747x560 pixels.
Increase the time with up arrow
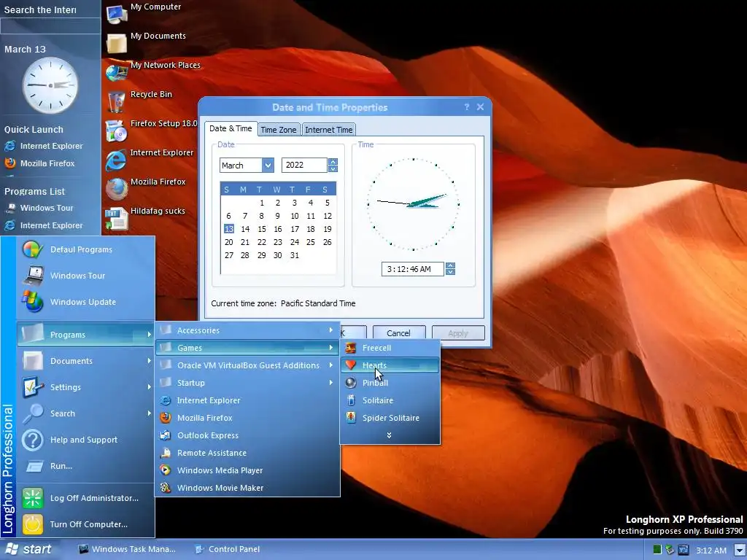point(450,265)
